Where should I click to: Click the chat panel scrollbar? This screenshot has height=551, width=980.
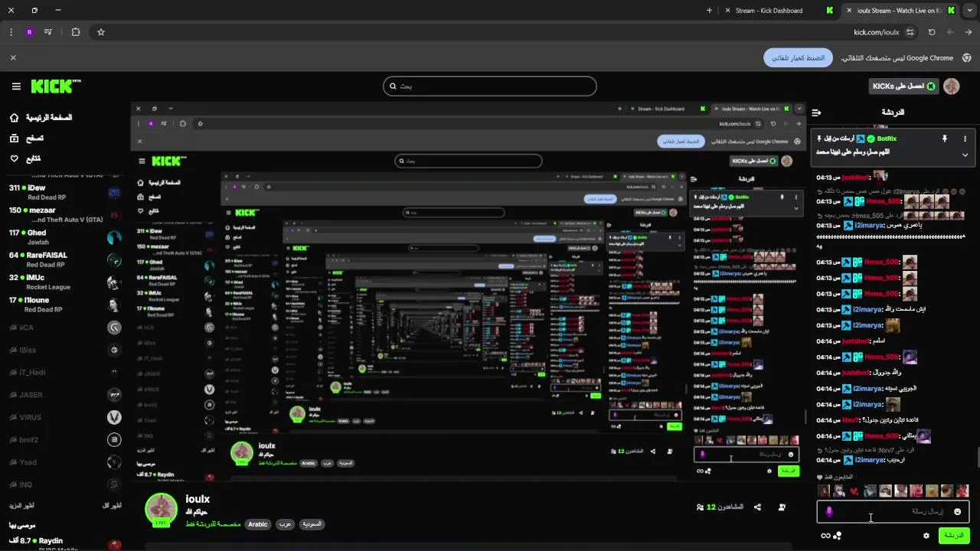tap(977, 458)
